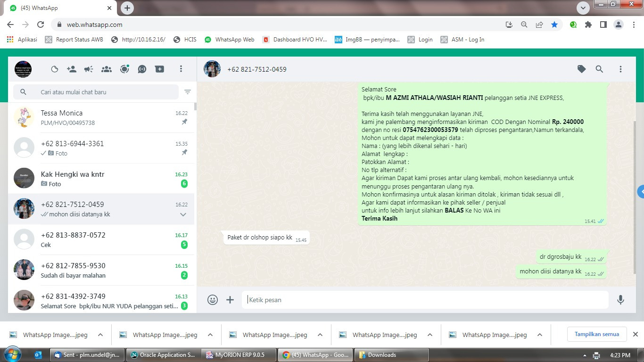Bookmark this page with star icon
644x362 pixels.
pyautogui.click(x=554, y=25)
